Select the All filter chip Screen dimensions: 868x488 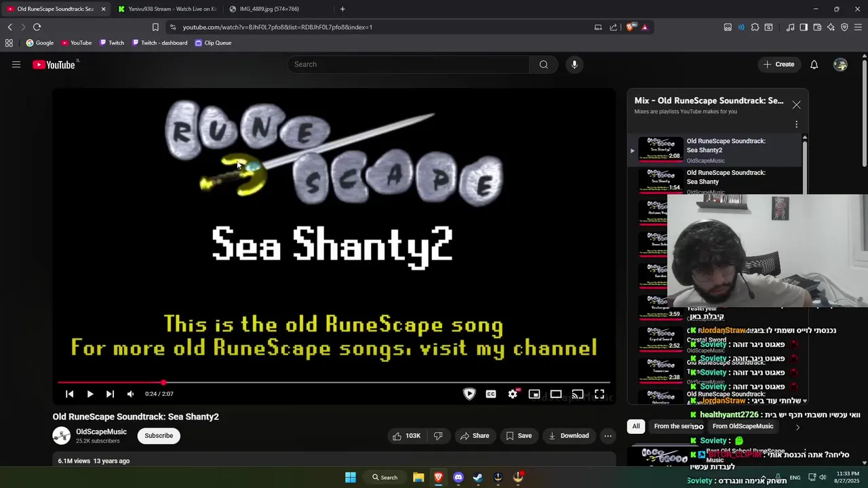point(636,426)
